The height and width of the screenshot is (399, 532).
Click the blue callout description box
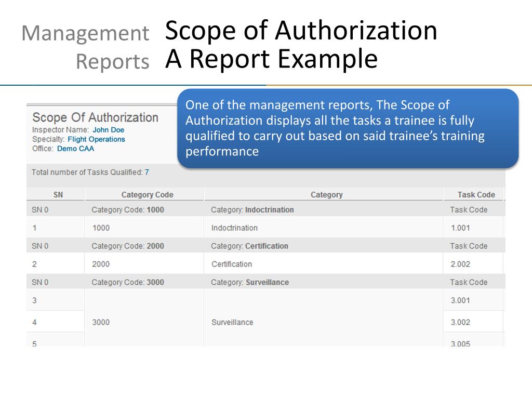348,128
